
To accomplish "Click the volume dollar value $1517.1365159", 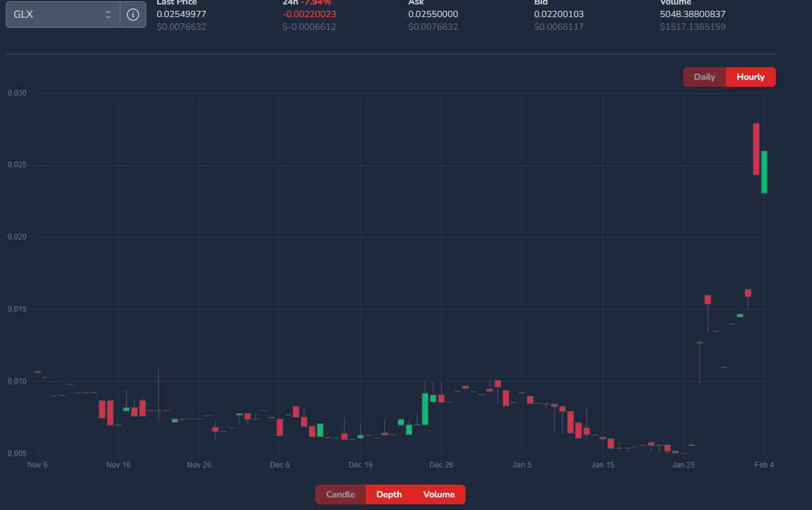I will pos(693,27).
